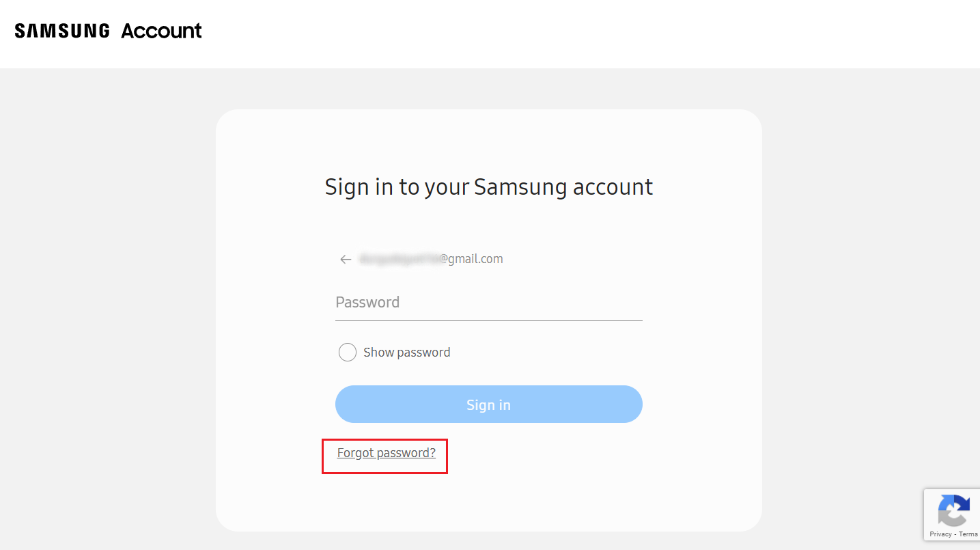Click the Account wordmark beside Samsung

click(x=161, y=31)
